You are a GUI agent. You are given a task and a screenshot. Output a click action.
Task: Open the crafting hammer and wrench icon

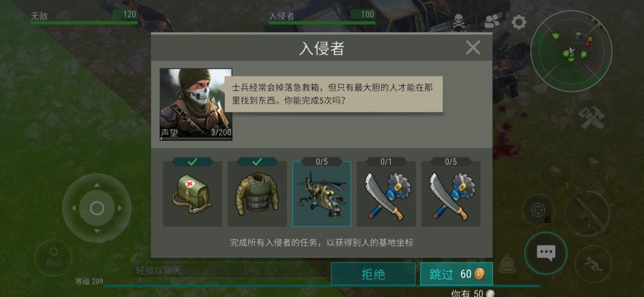click(x=592, y=118)
